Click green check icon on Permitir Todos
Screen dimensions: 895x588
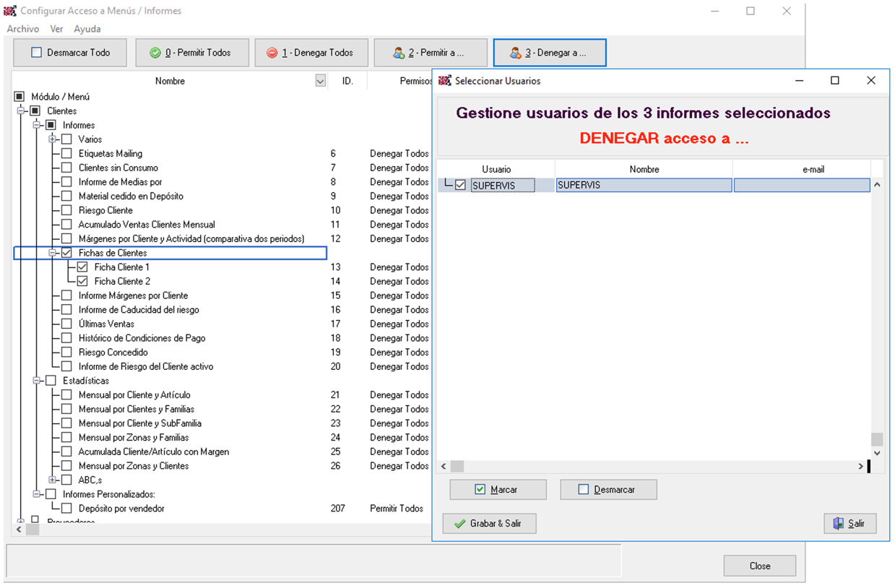(155, 53)
